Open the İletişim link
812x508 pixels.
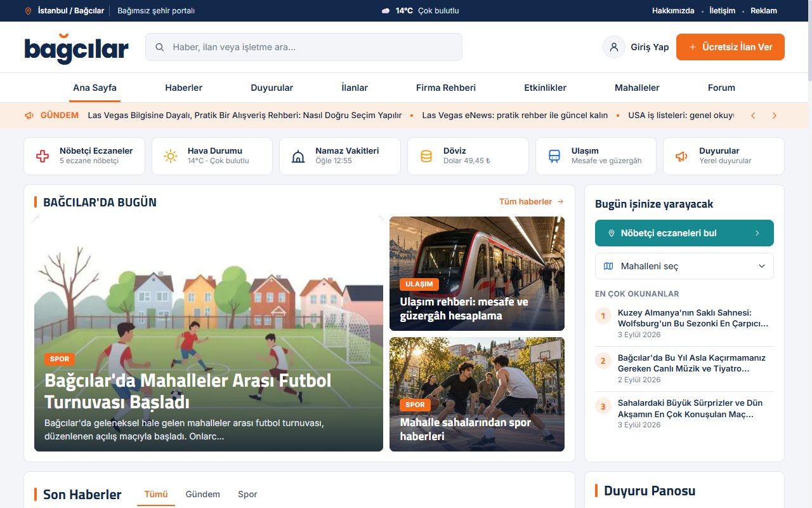point(722,11)
